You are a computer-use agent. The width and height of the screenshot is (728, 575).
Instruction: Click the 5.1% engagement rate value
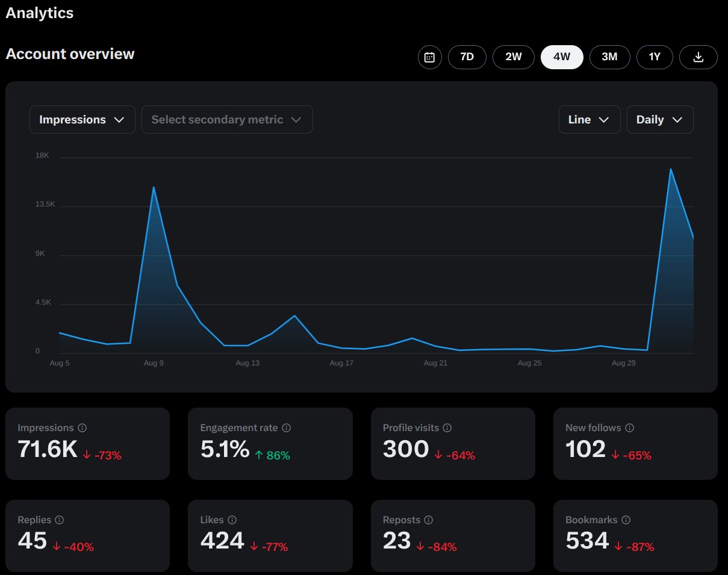(x=225, y=449)
